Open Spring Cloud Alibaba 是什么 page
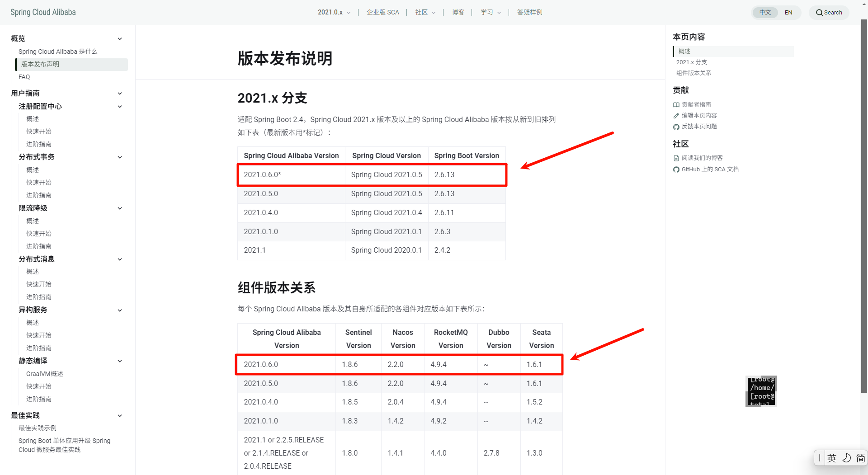 [x=58, y=52]
